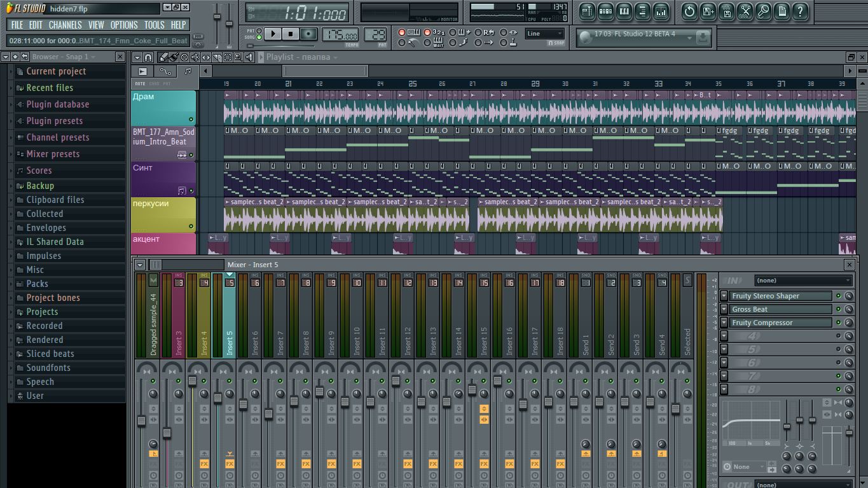Viewport: 868px width, 488px height.
Task: Open the Fruity Stereo Shaper slot menu arrow
Action: 724,296
